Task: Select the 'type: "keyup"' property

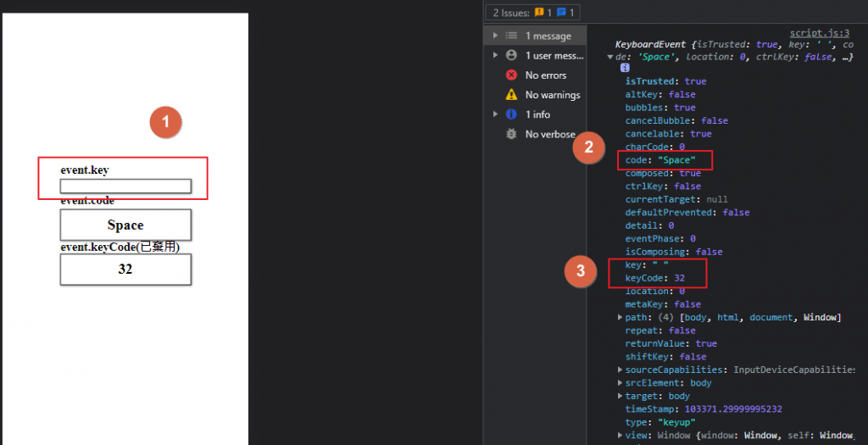Action: click(x=660, y=422)
